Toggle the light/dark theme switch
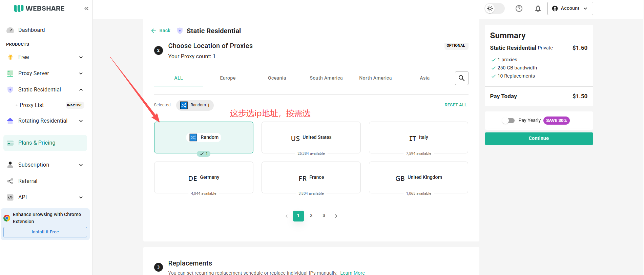 (x=494, y=8)
